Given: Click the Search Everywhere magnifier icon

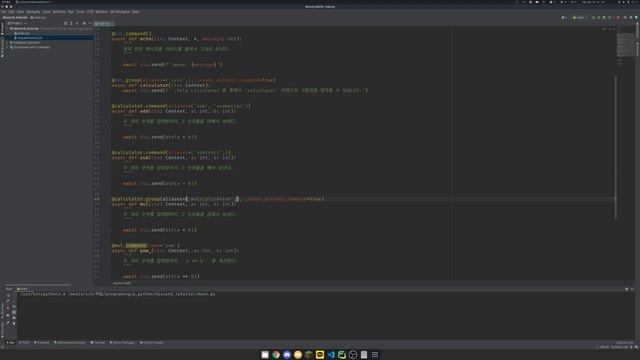Looking at the screenshot, I should (x=625, y=18).
